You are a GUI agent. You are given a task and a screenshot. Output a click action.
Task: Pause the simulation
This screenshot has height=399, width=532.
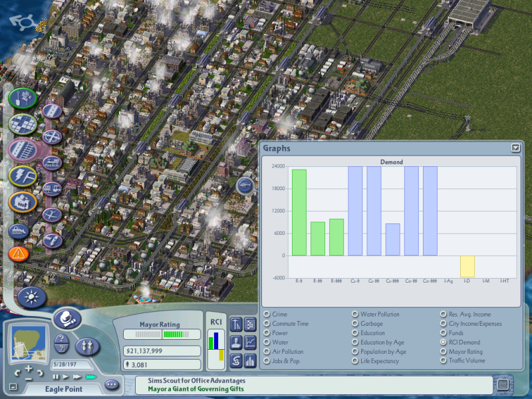click(x=56, y=377)
